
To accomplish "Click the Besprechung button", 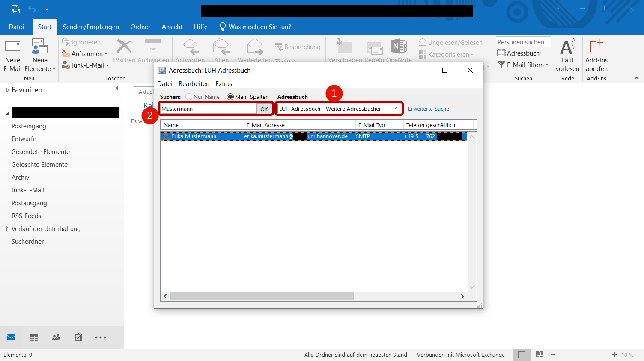I will coord(298,47).
